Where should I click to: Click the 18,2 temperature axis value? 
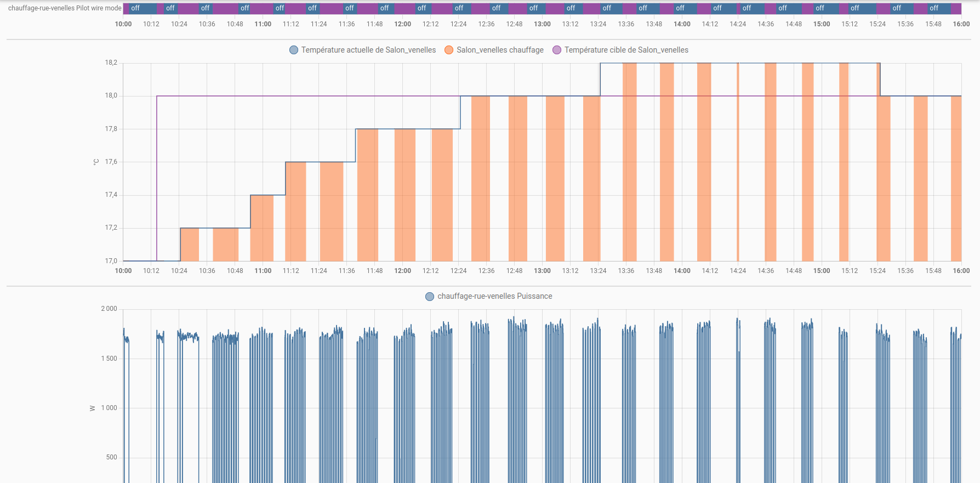click(x=111, y=62)
